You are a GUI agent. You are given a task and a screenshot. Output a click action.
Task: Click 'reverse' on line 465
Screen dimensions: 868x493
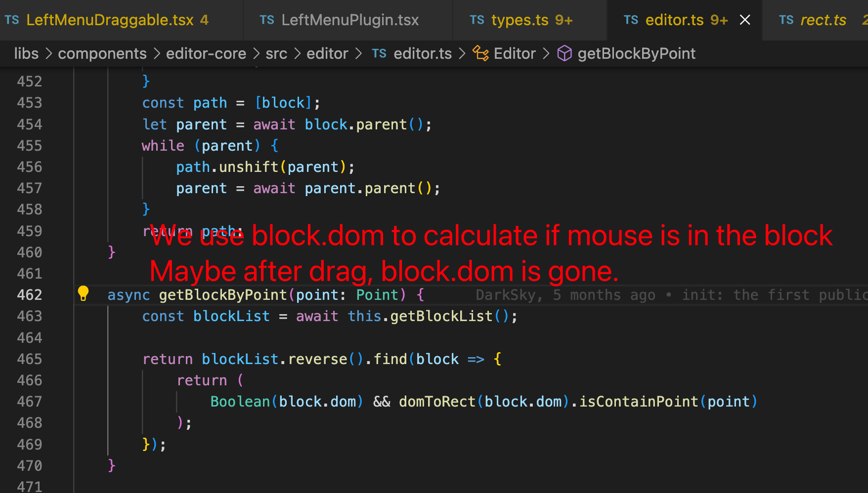click(318, 359)
